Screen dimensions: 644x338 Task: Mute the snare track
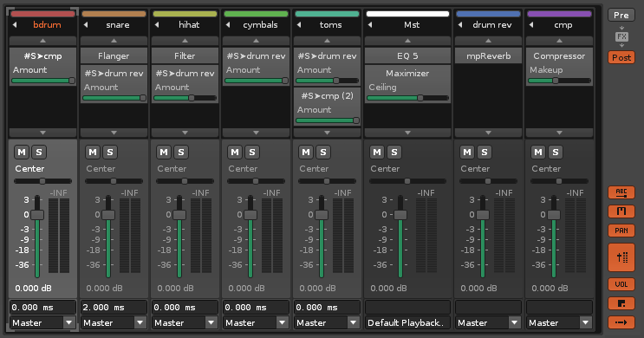click(93, 153)
